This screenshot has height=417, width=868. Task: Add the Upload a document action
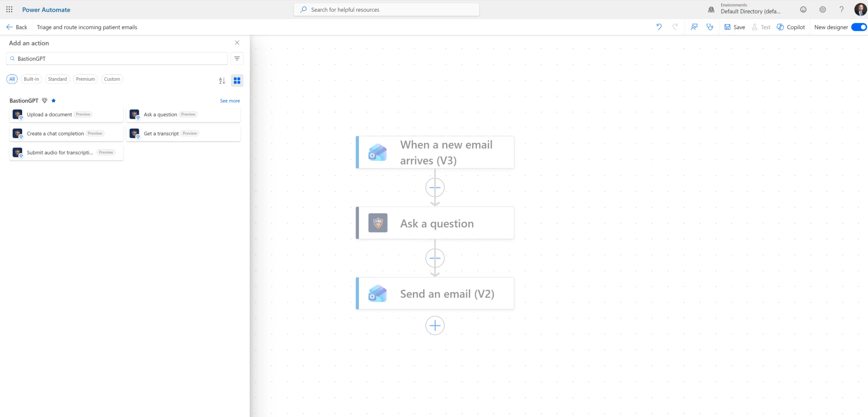coord(66,114)
